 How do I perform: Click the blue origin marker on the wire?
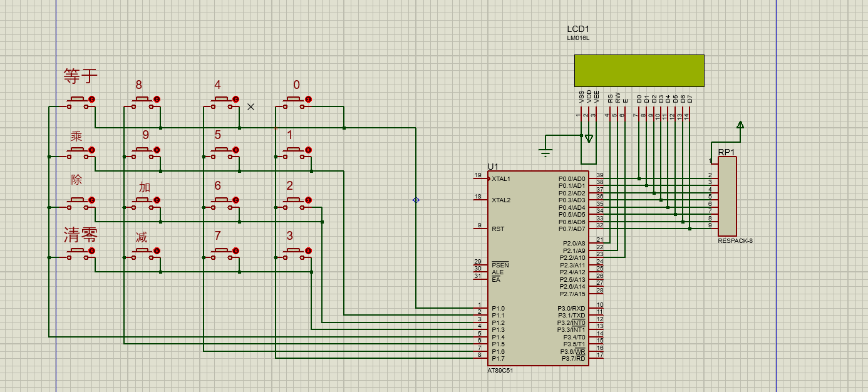point(416,200)
